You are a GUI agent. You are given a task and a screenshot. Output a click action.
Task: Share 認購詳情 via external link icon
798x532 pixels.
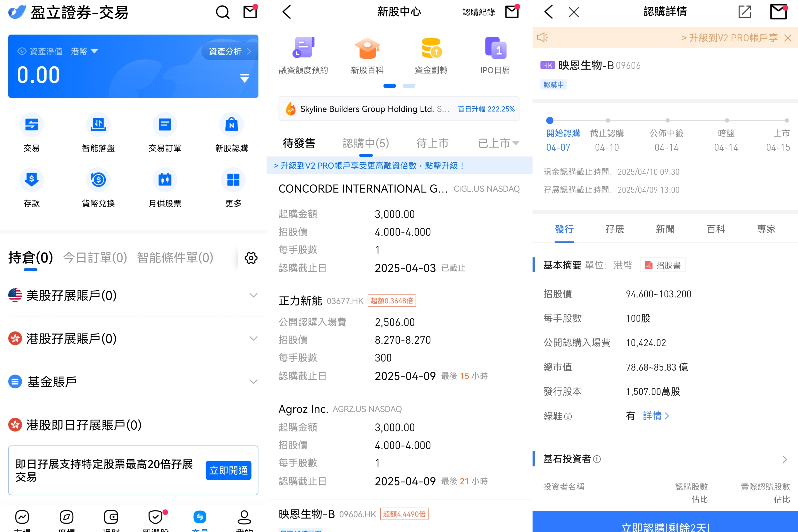coord(745,11)
